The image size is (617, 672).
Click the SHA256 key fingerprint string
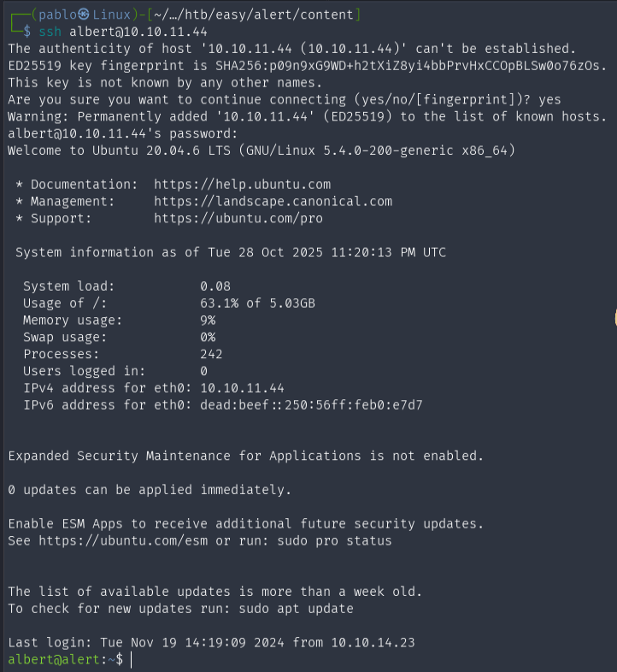coord(408,66)
